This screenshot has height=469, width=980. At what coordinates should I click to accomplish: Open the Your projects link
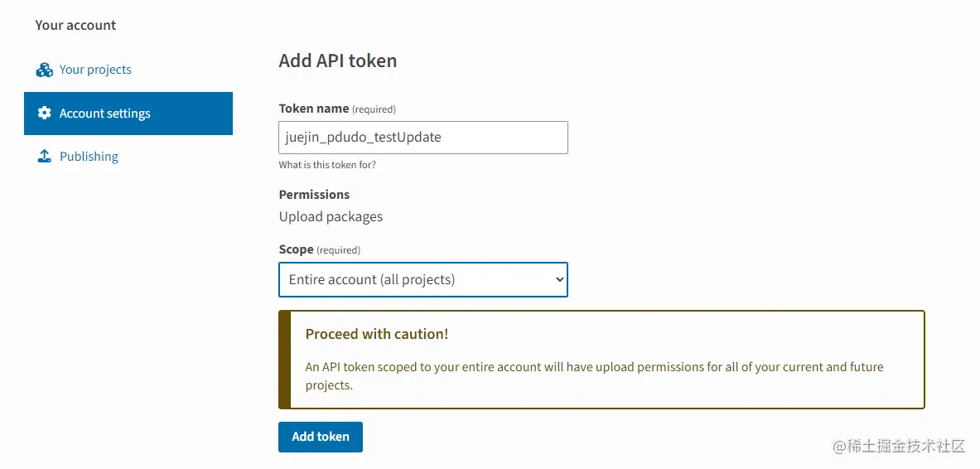tap(95, 70)
